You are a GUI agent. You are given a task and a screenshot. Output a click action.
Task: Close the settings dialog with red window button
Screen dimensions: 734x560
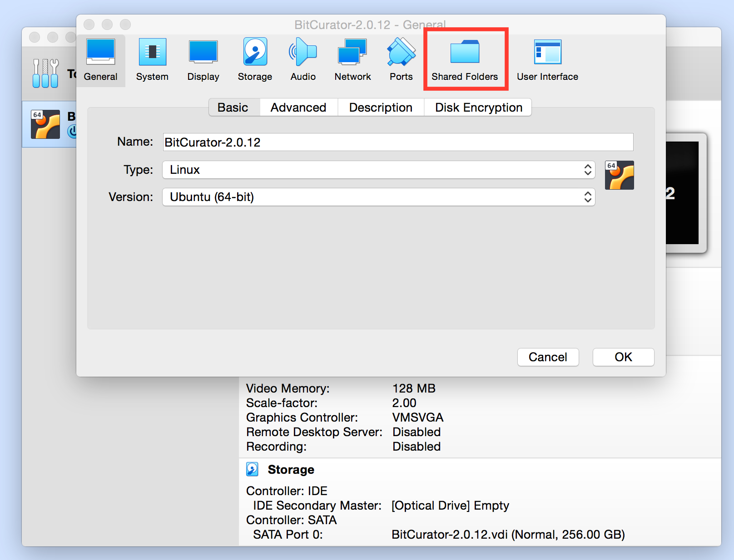tap(89, 25)
